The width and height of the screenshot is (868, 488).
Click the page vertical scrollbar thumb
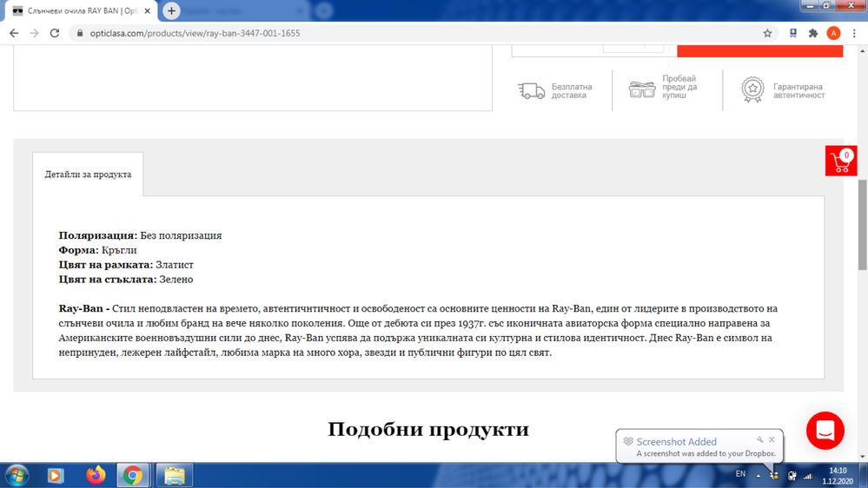pos(863,224)
